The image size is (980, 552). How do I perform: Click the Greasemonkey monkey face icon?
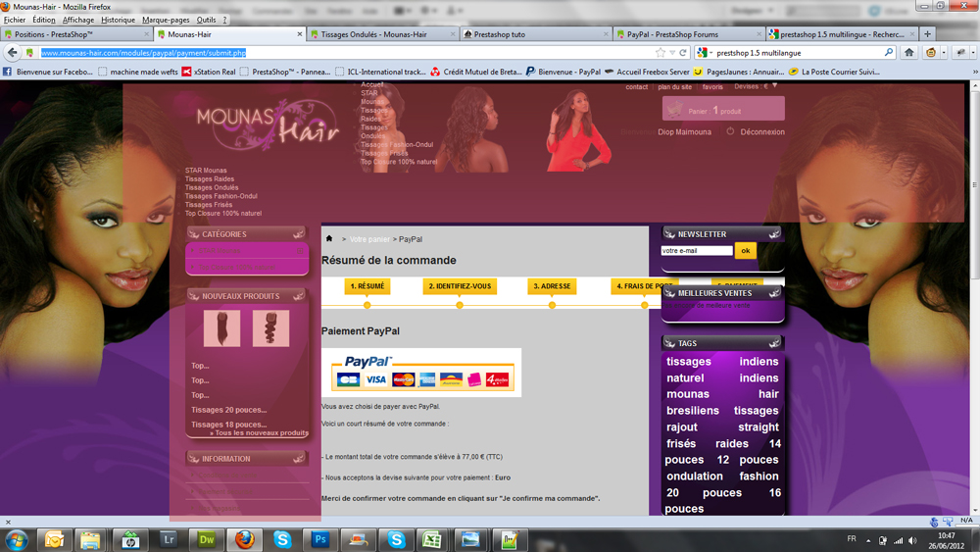[x=931, y=53]
